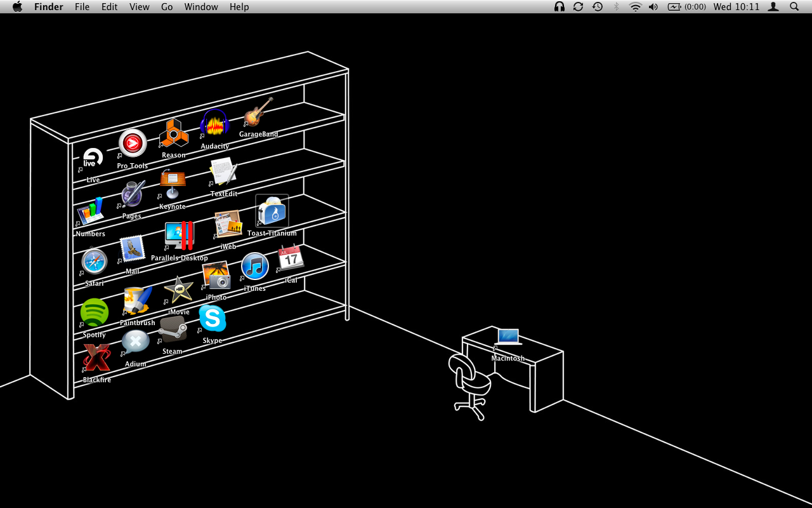
Task: Click the GarageBand guitar icon
Action: point(258,112)
